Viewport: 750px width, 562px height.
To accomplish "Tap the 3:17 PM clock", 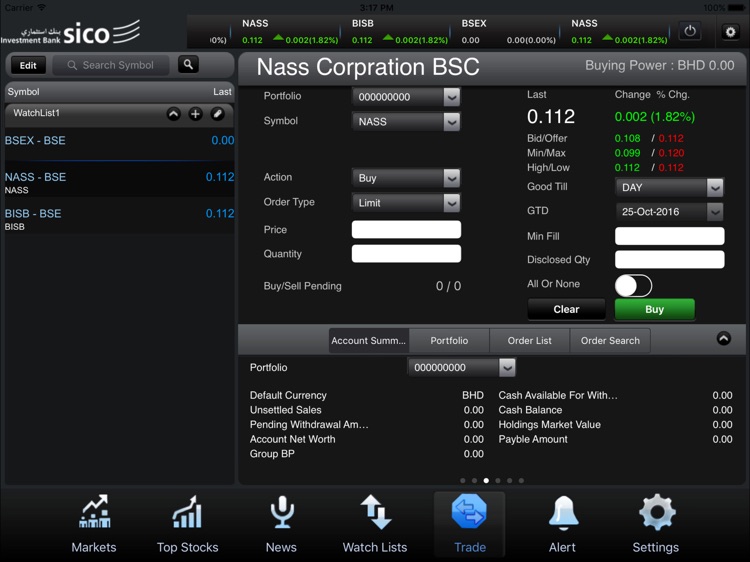I will point(376,8).
